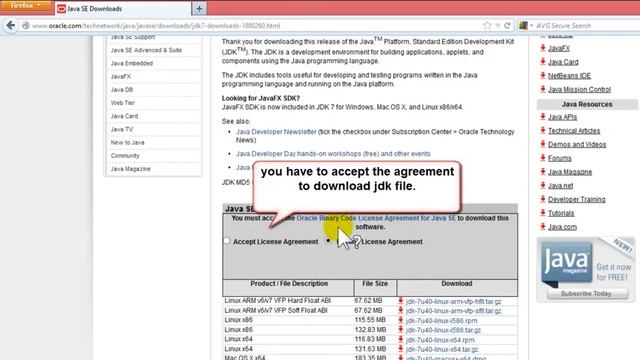Download jdk-7u40-linux-i586.tar.gz file

pyautogui.click(x=443, y=330)
